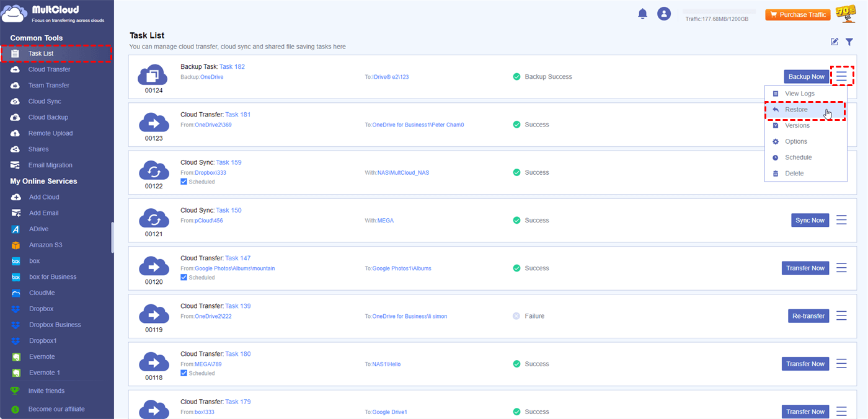Viewport: 868px width, 419px height.
Task: Click the sidebar scrollbar handle
Action: click(112, 237)
